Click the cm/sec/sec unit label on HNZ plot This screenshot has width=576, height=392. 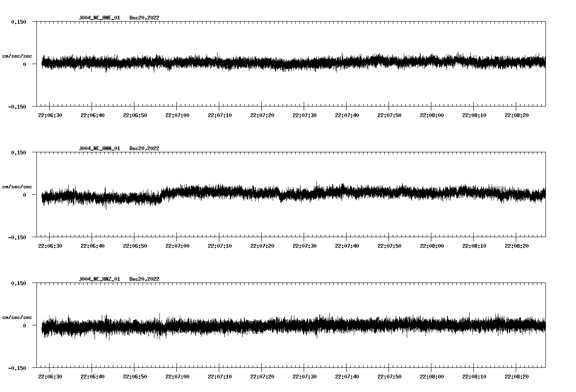pos(17,317)
